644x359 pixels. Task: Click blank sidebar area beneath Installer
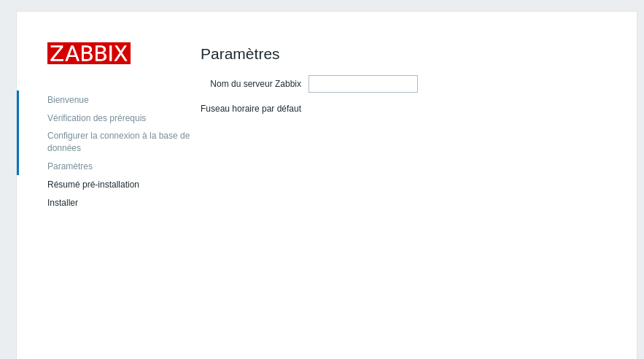tap(102, 277)
